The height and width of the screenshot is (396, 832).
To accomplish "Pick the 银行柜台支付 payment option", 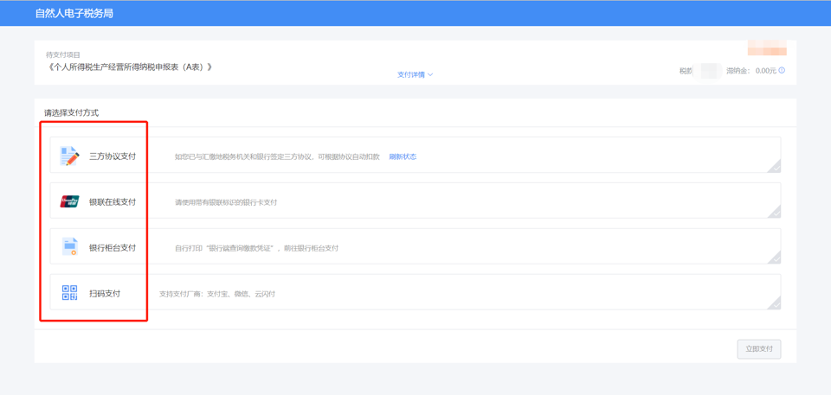I will 415,246.
